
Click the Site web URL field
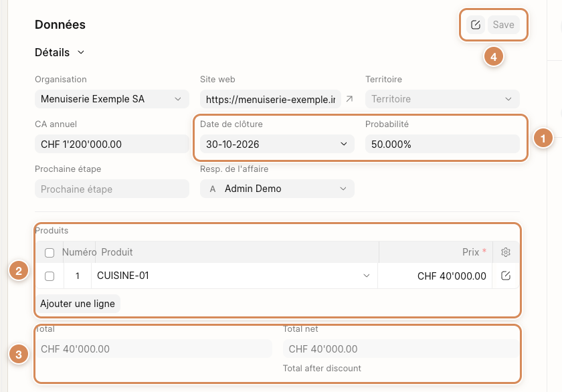(x=270, y=99)
